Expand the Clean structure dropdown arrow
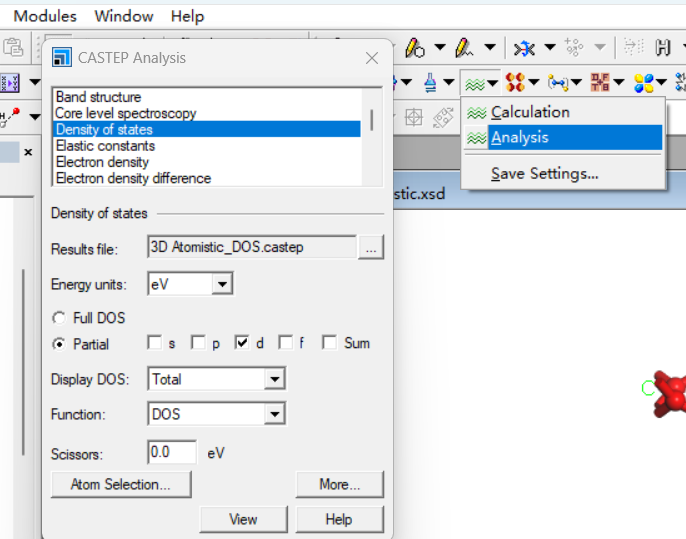 pyautogui.click(x=550, y=47)
